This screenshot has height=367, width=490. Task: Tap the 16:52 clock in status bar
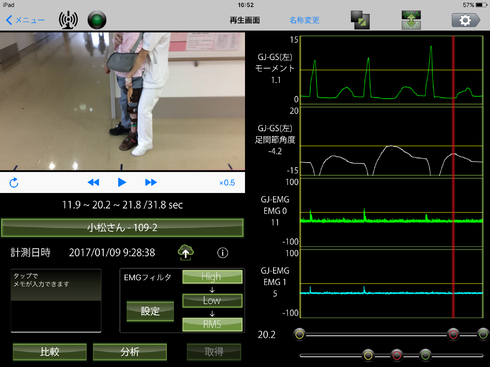(246, 5)
